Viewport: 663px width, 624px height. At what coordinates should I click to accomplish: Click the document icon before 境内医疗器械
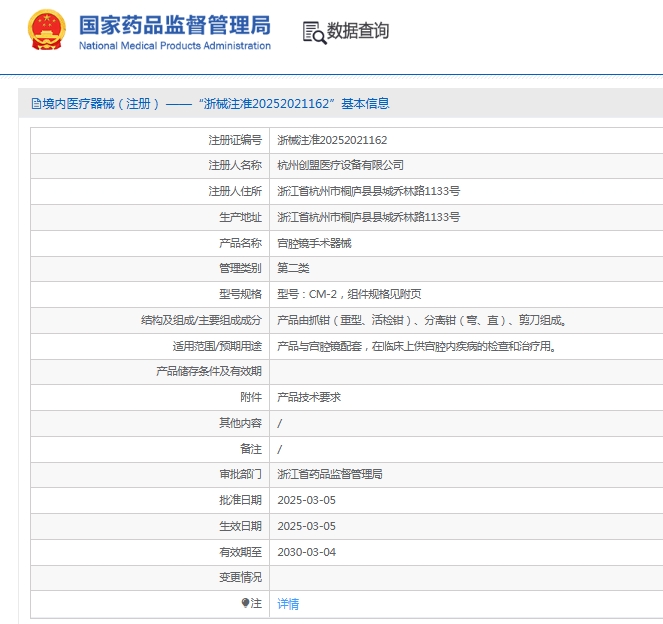(x=36, y=104)
